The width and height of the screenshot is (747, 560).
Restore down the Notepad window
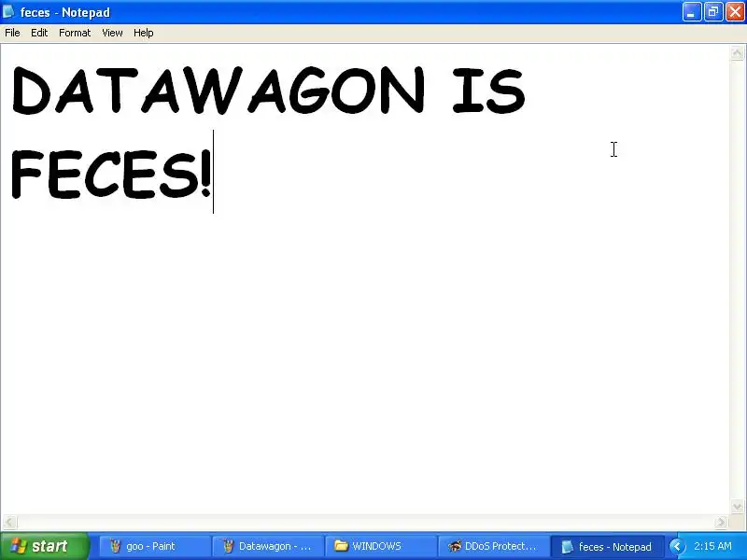(713, 12)
